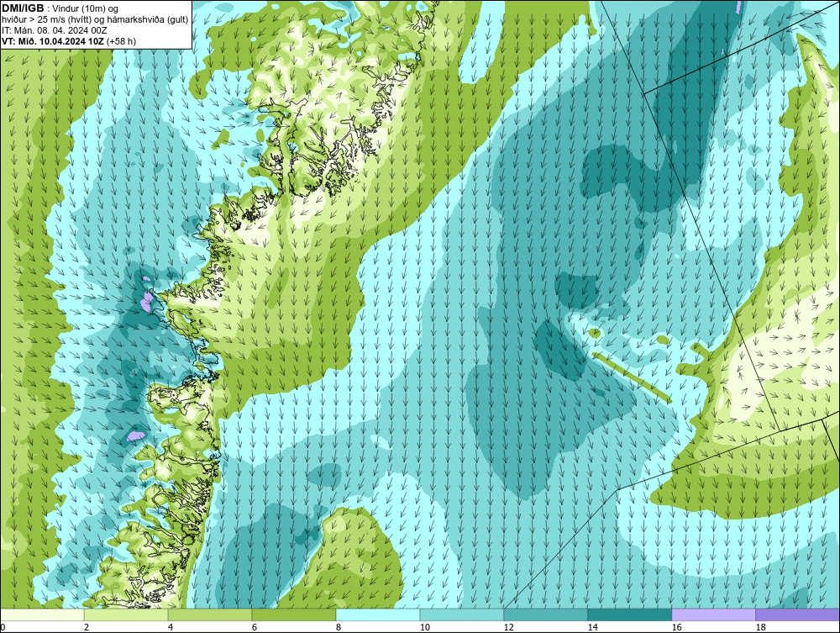Click the legend scale number 2

pos(87,627)
